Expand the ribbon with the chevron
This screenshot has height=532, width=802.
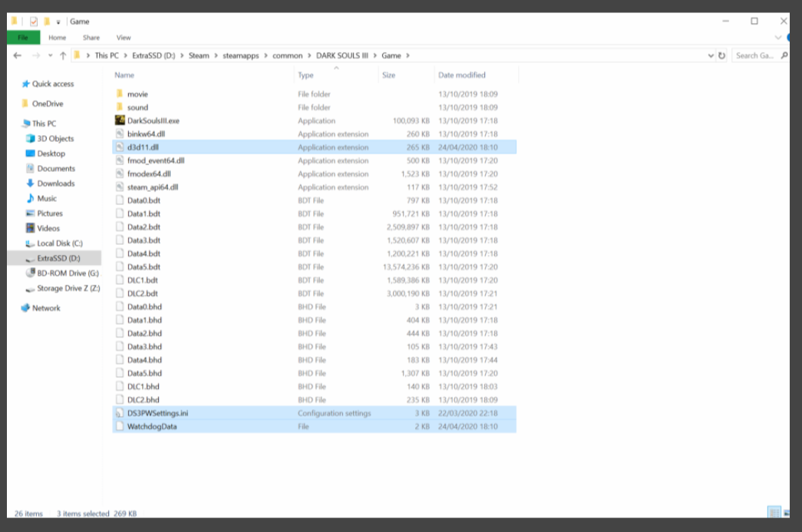(x=778, y=38)
